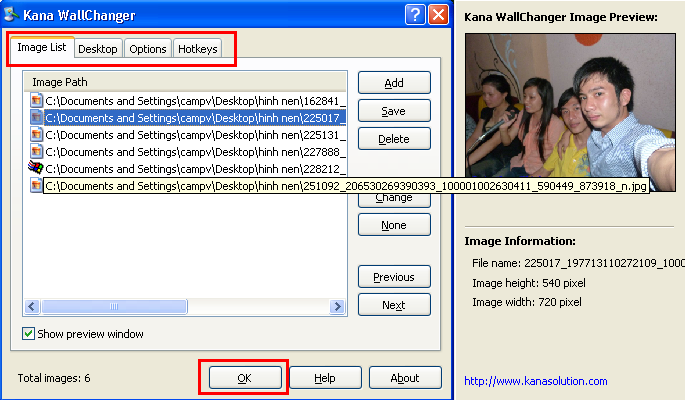The image size is (685, 400).
Task: Click the Delete button
Action: [x=394, y=139]
